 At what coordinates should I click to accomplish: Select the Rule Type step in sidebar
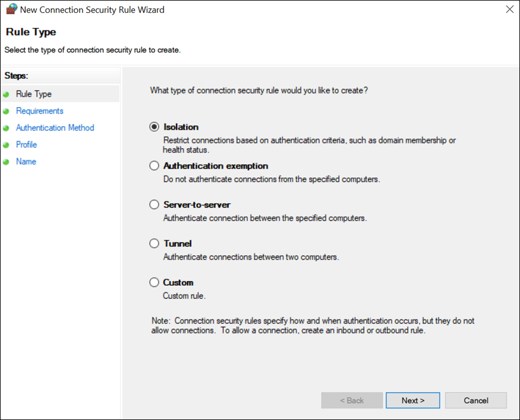click(34, 94)
